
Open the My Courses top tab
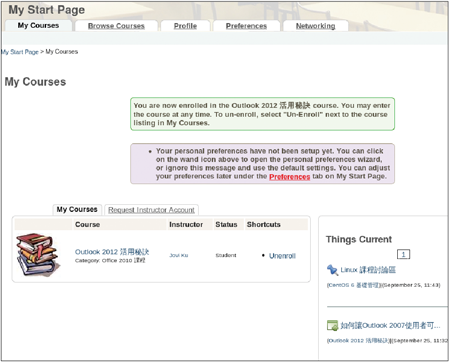pyautogui.click(x=38, y=26)
